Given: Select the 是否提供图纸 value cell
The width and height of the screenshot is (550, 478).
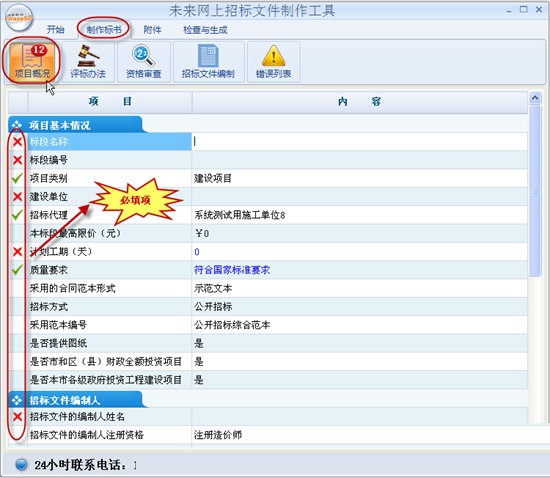Looking at the screenshot, I should tap(360, 343).
